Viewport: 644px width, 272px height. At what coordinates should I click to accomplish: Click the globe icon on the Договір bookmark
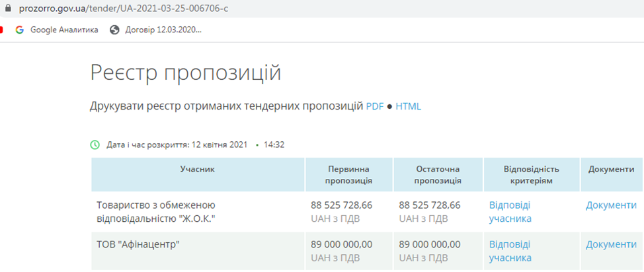pyautogui.click(x=114, y=30)
